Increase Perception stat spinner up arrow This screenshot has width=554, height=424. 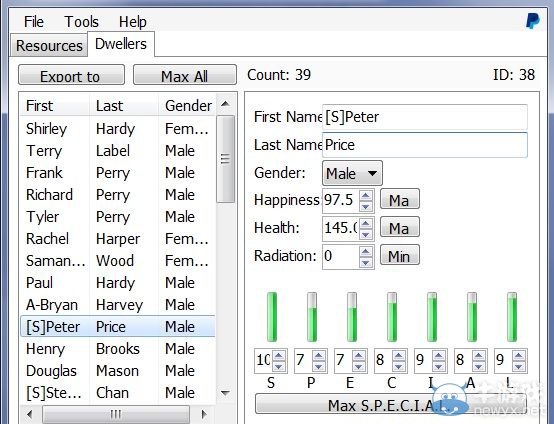coord(319,355)
